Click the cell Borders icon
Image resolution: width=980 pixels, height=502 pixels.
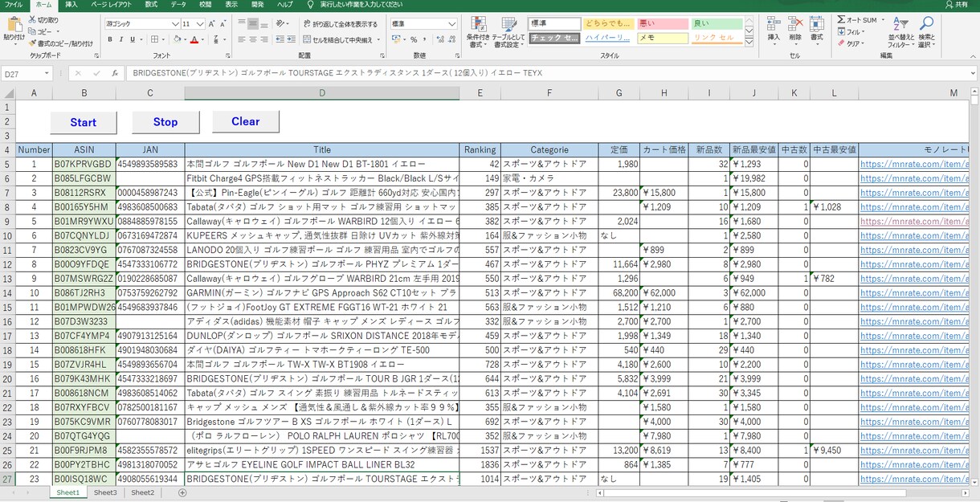click(x=154, y=39)
